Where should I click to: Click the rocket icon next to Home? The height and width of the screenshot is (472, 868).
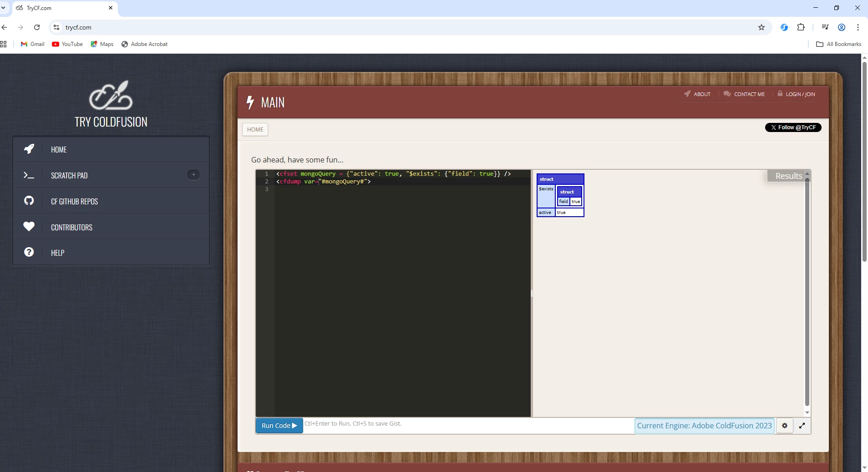point(29,149)
